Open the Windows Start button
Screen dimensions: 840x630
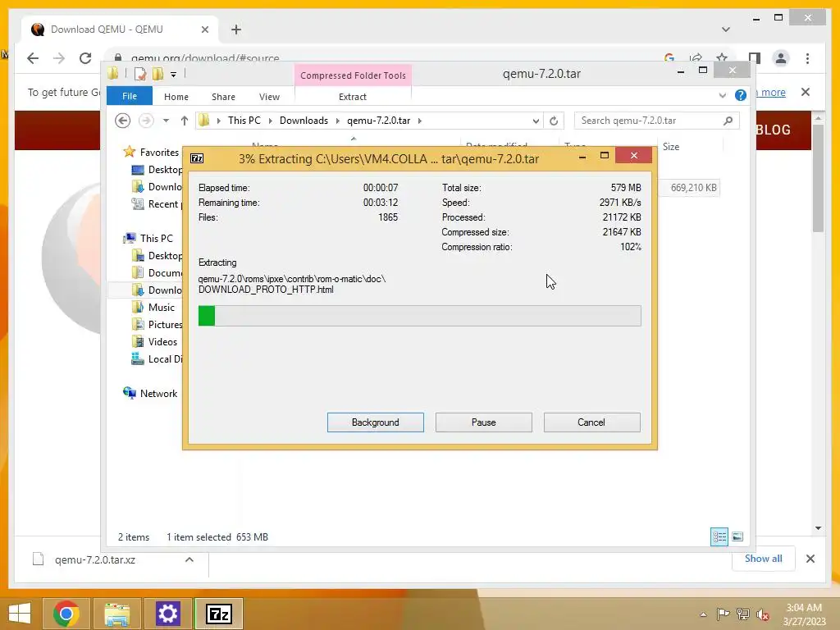(x=20, y=614)
